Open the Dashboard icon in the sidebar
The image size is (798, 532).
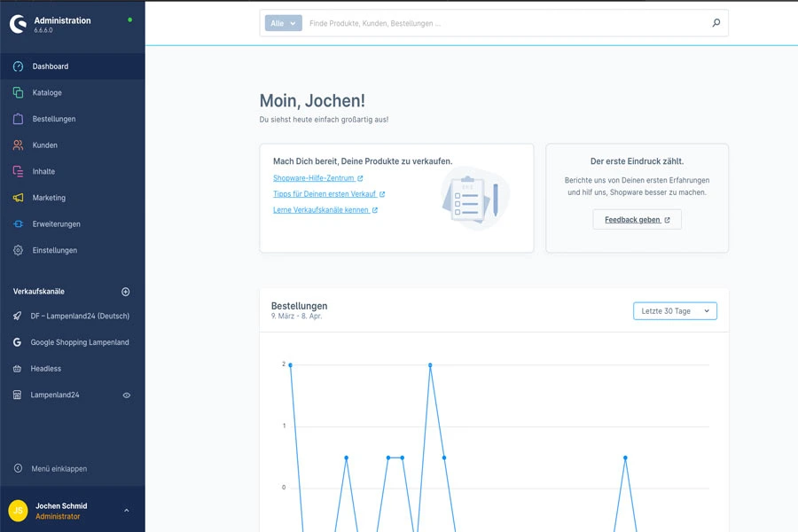pyautogui.click(x=19, y=66)
